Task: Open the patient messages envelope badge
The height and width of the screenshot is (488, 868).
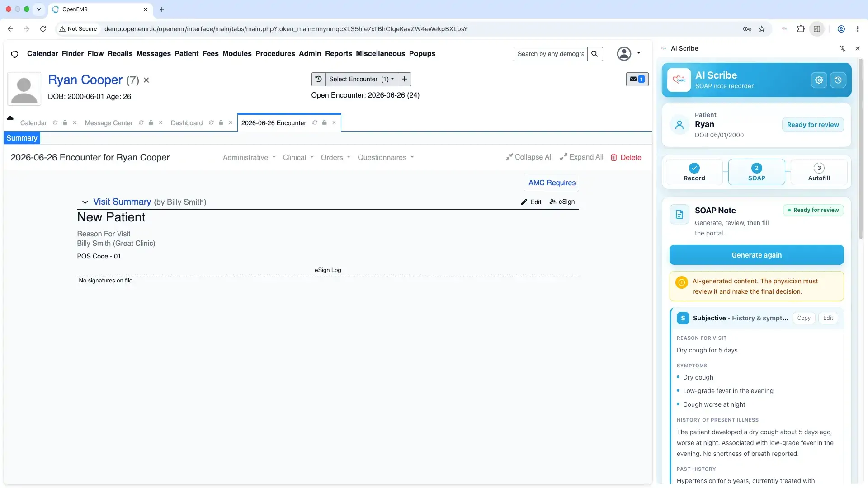Action: (x=637, y=79)
